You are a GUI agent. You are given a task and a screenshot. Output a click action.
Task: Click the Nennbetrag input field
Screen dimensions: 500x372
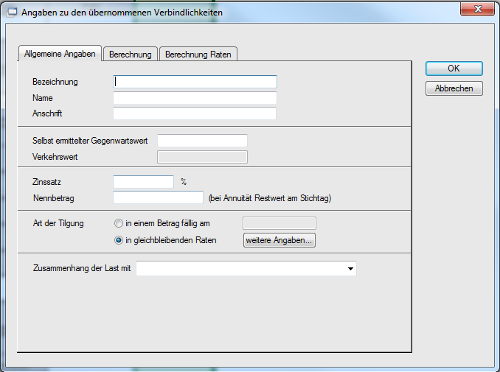coord(158,198)
